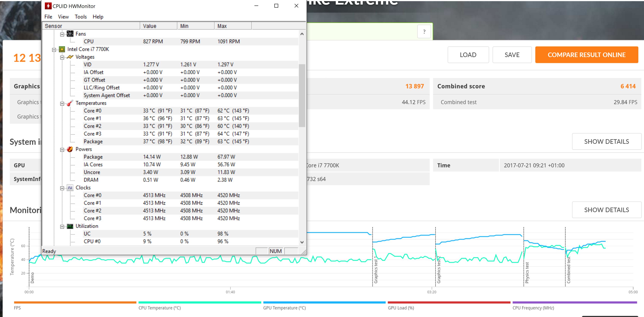Click the scroll up arrow in HWMonitor
Viewport: 644px width, 317px height.
click(302, 34)
